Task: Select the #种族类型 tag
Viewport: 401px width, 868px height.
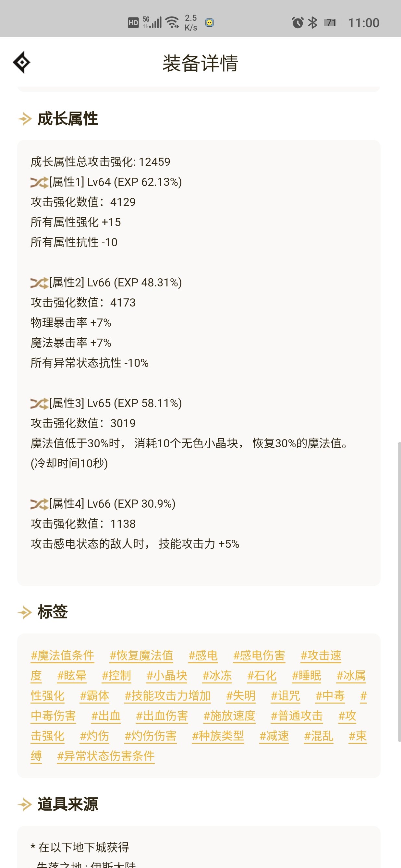Action: coord(218,736)
